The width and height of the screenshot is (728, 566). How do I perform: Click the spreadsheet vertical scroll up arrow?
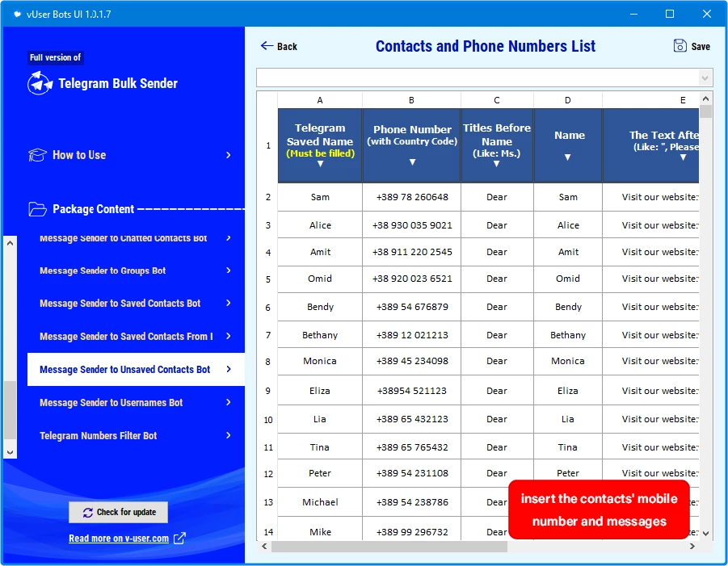pyautogui.click(x=705, y=99)
